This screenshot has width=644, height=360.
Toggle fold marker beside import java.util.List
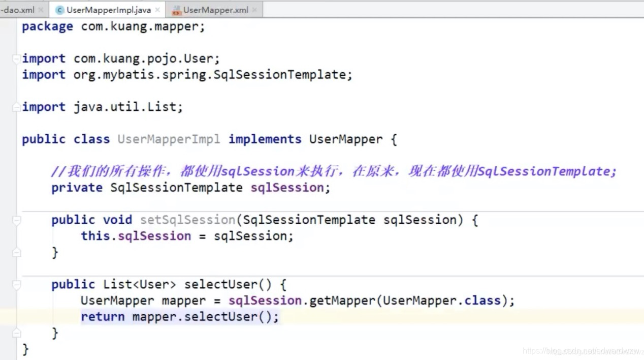(x=16, y=107)
